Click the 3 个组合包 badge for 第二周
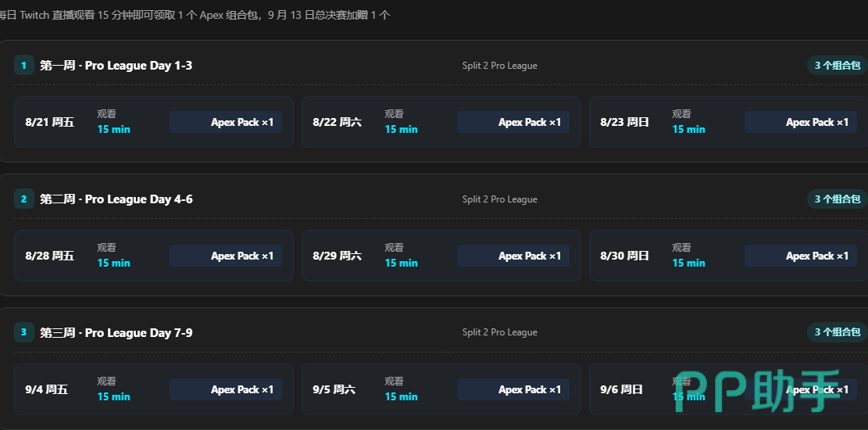The height and width of the screenshot is (430, 868). (837, 199)
